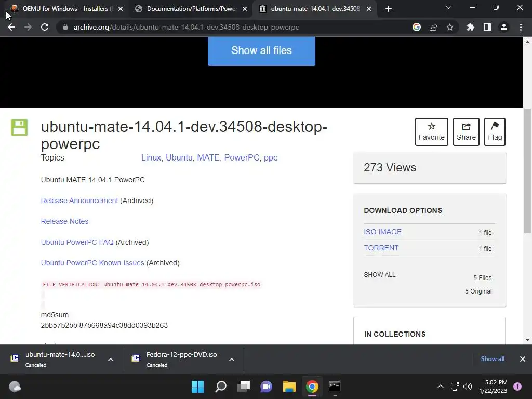Open Chrome profile avatar
The image size is (532, 399).
pyautogui.click(x=504, y=27)
